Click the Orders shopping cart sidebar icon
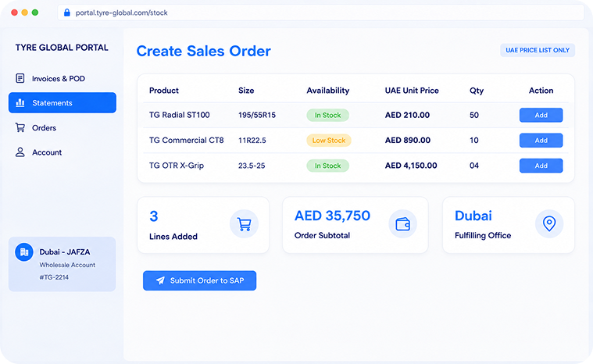The width and height of the screenshot is (593, 364). pyautogui.click(x=20, y=127)
